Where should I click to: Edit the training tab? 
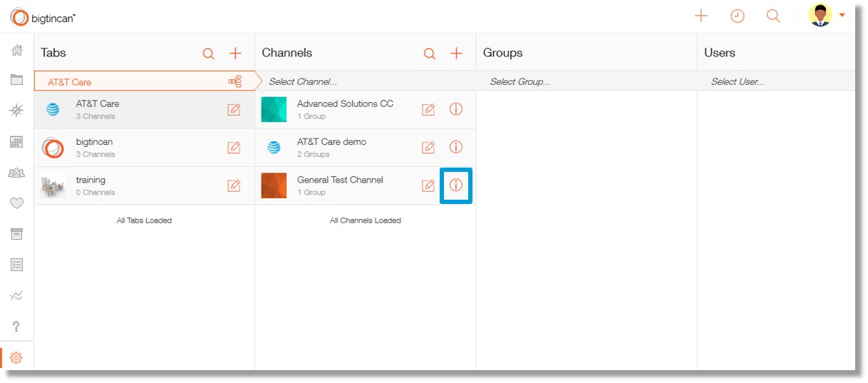point(234,185)
